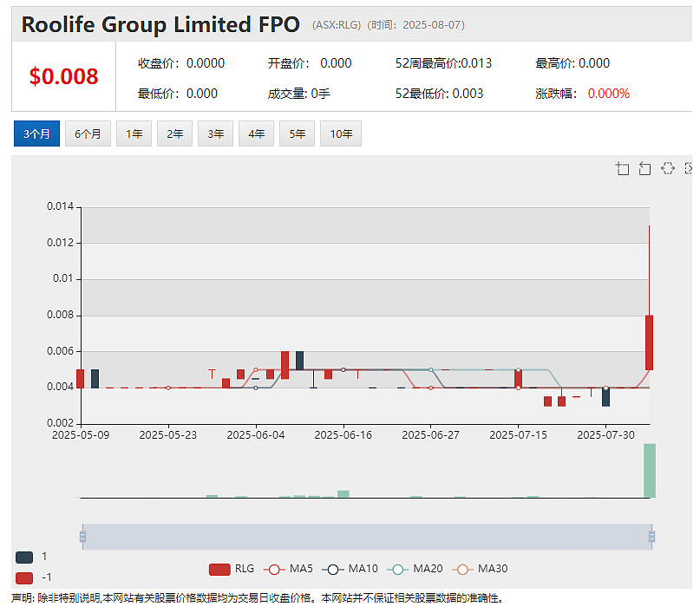This screenshot has width=700, height=613.
Task: Activate the area zoom tool icon
Action: coord(622,169)
